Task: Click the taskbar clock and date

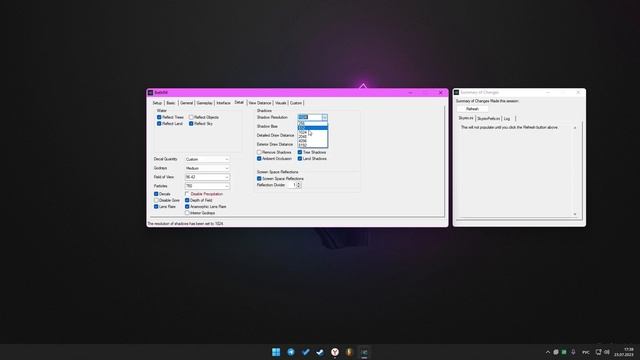Action: pos(624,352)
